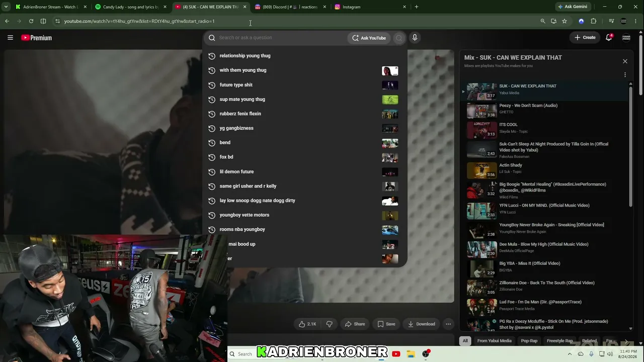The height and width of the screenshot is (362, 644).
Task: Close the Instagram tab
Action: (405, 7)
